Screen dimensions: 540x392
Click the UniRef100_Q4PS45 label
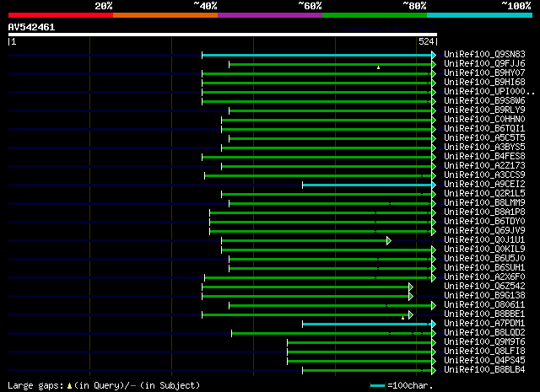point(484,361)
